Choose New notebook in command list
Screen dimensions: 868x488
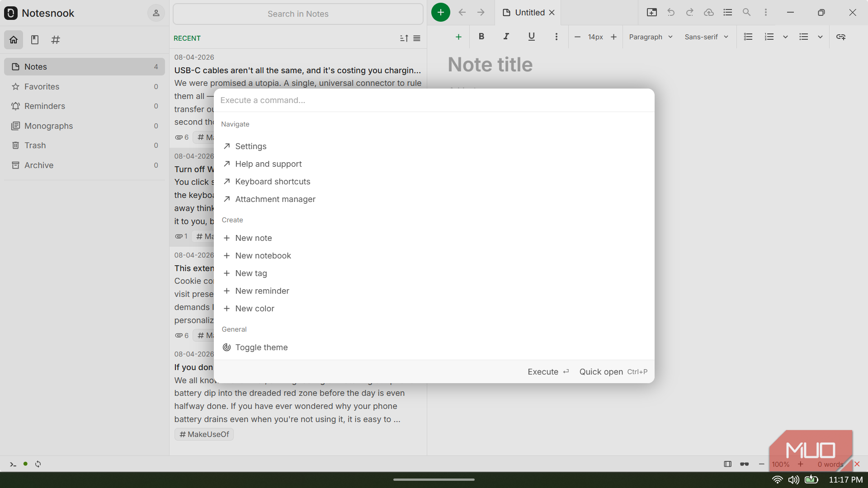[434, 256]
